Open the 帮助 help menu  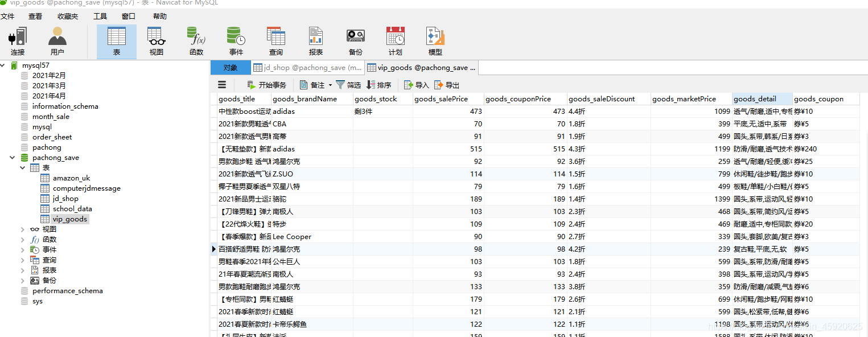160,17
